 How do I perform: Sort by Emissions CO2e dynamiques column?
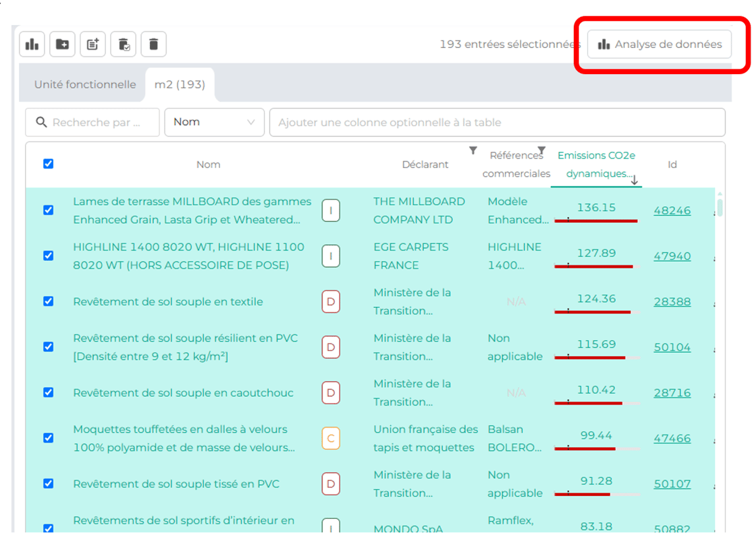pos(596,165)
